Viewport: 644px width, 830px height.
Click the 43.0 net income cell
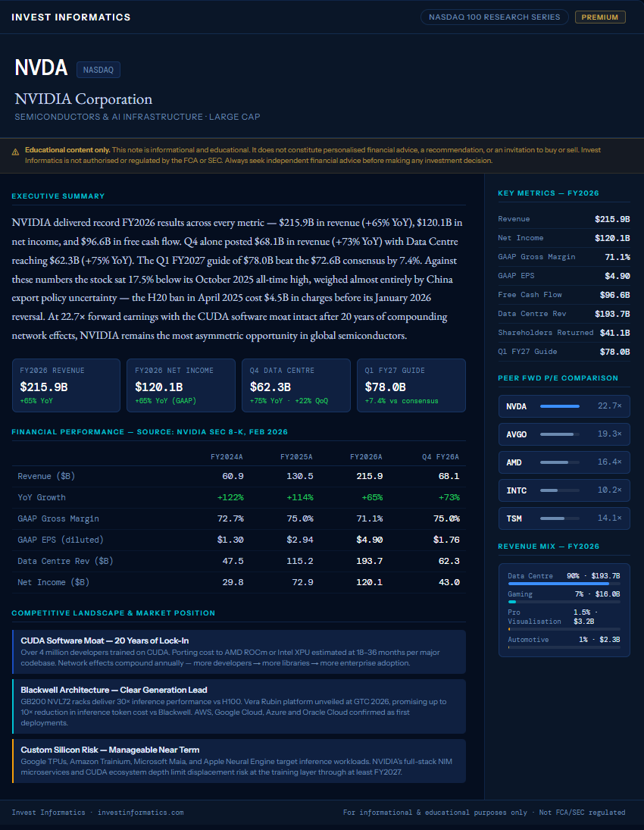coord(449,582)
